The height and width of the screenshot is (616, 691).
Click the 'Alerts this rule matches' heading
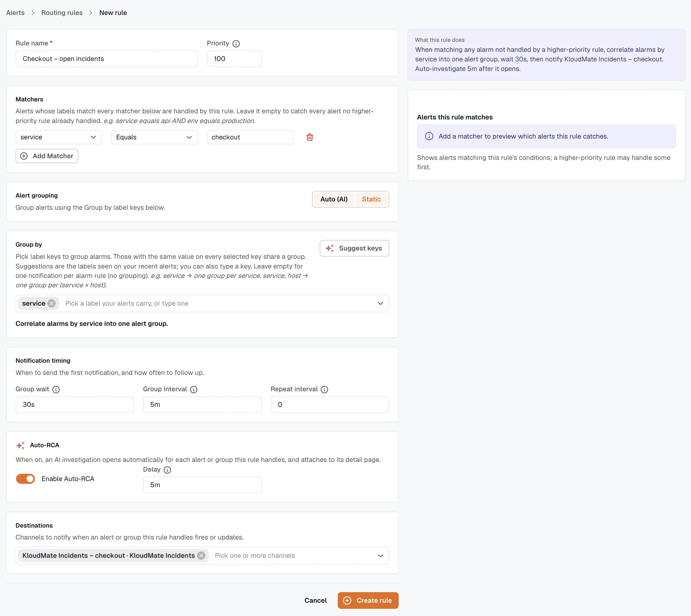(x=454, y=117)
